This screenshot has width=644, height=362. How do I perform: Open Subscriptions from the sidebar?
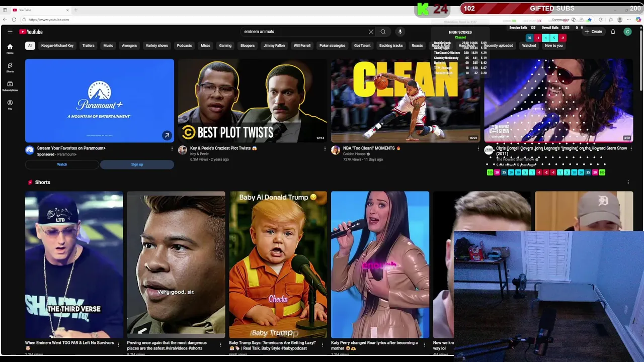(10, 86)
